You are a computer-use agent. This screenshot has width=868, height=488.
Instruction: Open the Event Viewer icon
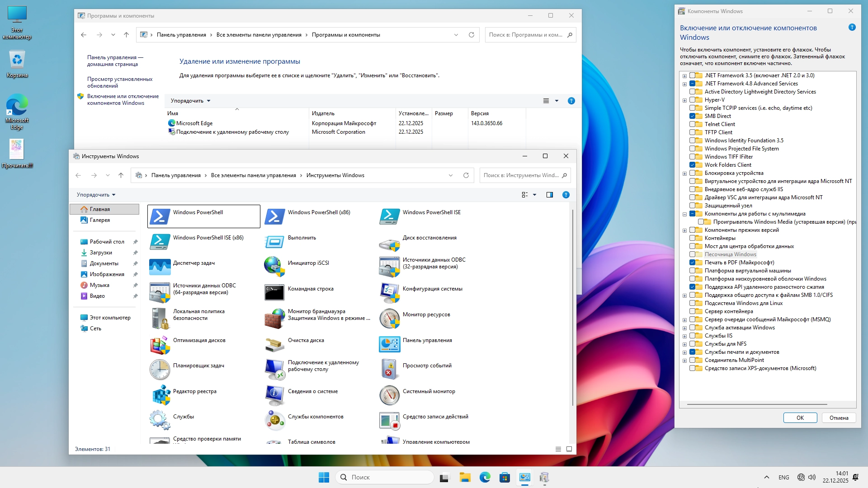(x=389, y=369)
